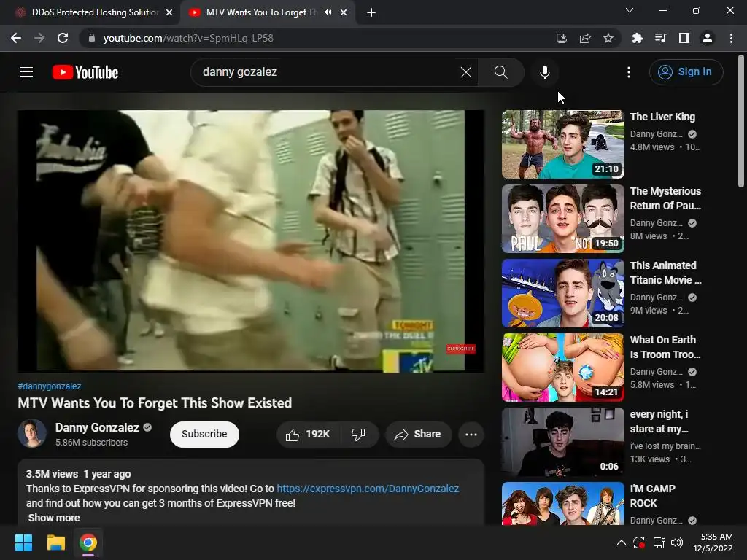Open I'M CAMP ROCK video thumbnail
The width and height of the screenshot is (747, 560).
pos(562,503)
